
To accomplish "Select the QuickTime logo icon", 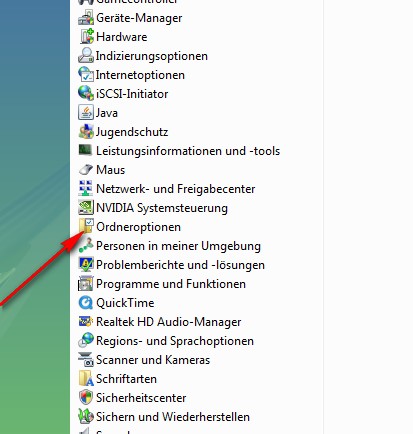I will click(x=86, y=303).
